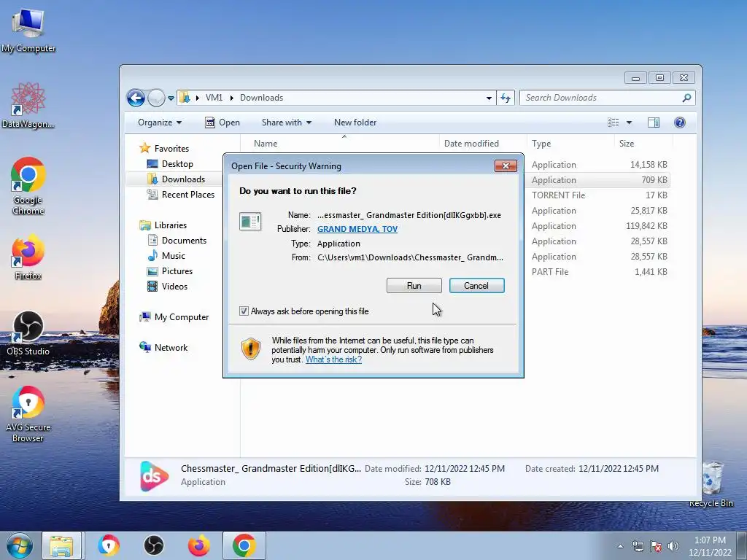Select the Pictures library
Image resolution: width=747 pixels, height=560 pixels.
tap(177, 271)
